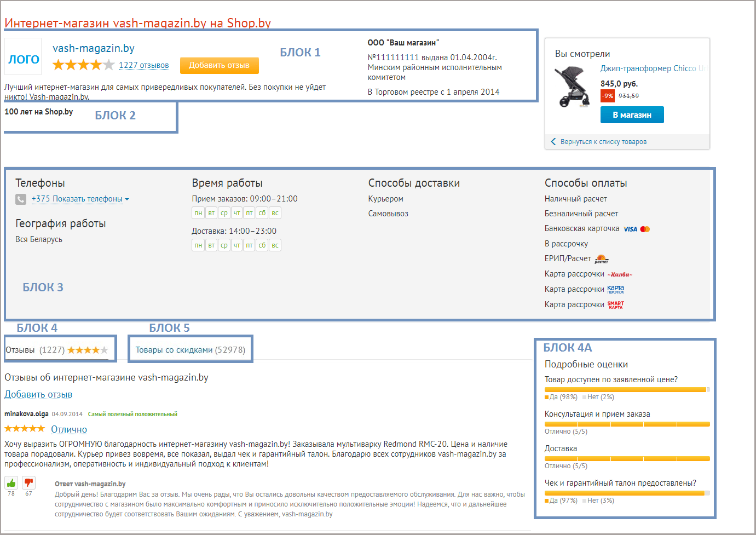Click the ЛОГО shop logo image
Viewport: 756px width, 535px height.
click(x=23, y=56)
